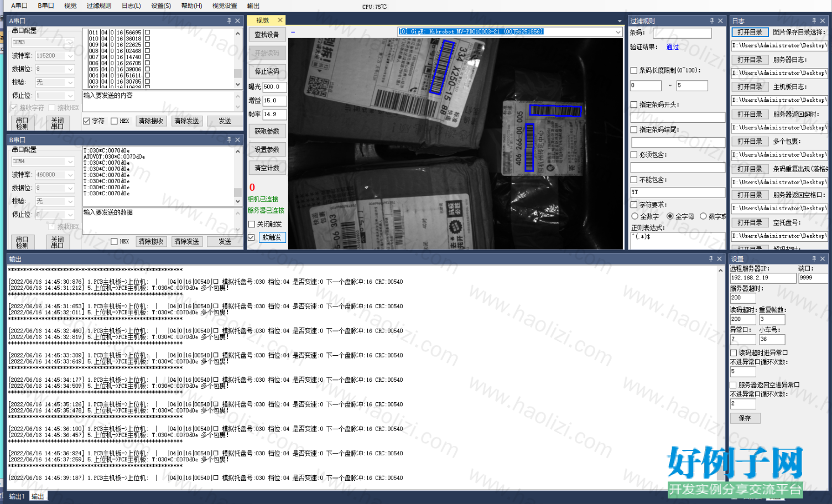Viewport: 832px width, 504px height.
Task: Open B串口 停止位 dropdown
Action: pos(70,215)
